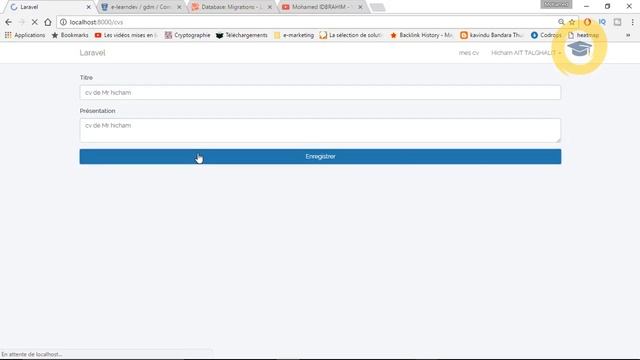Image resolution: width=640 pixels, height=360 pixels.
Task: Go back with browser back arrow
Action: tap(9, 22)
